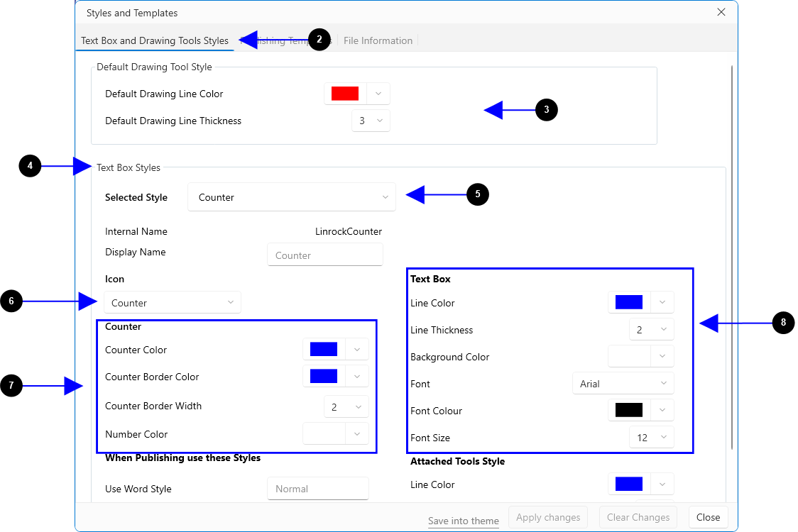The height and width of the screenshot is (532, 798).
Task: Open the Text Box Line Thickness dropdown
Action: tap(651, 330)
